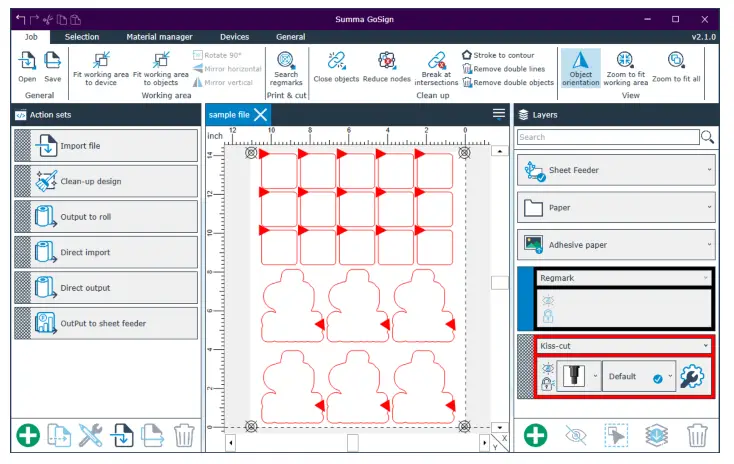Click the Layers search magnifier icon
Image resolution: width=734 pixels, height=464 pixels.
[x=707, y=137]
